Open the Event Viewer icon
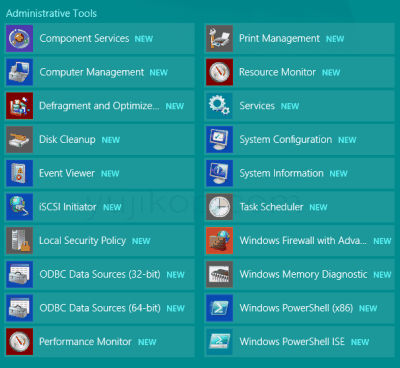Screen dimensions: 400x368 19,173
